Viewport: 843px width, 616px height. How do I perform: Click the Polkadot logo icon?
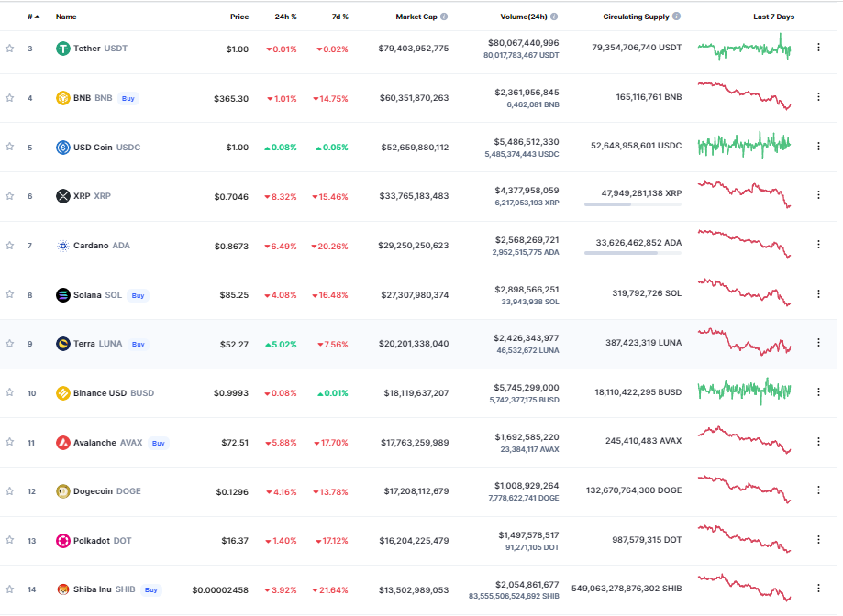pyautogui.click(x=63, y=541)
